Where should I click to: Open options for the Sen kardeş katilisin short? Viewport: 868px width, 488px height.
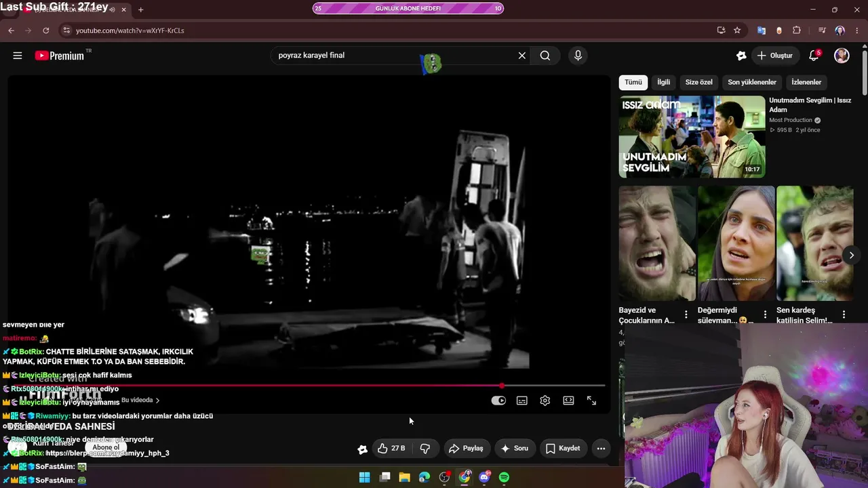pos(844,314)
